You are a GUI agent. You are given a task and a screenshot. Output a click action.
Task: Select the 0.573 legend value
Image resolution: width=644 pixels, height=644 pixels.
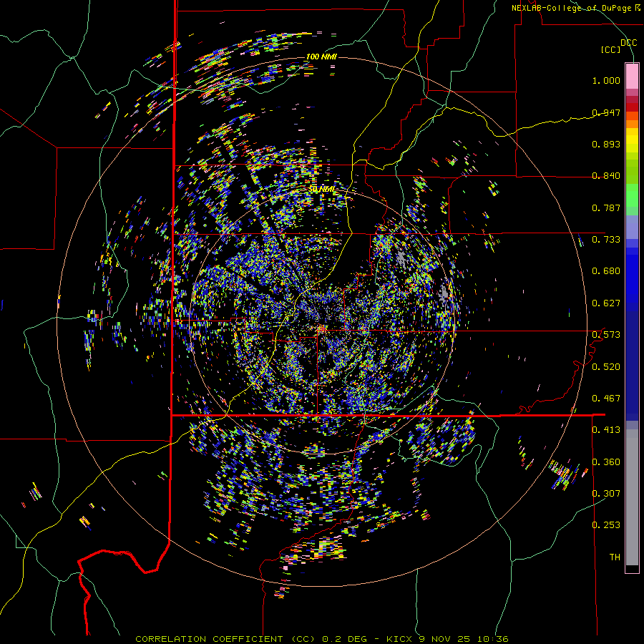(x=606, y=335)
